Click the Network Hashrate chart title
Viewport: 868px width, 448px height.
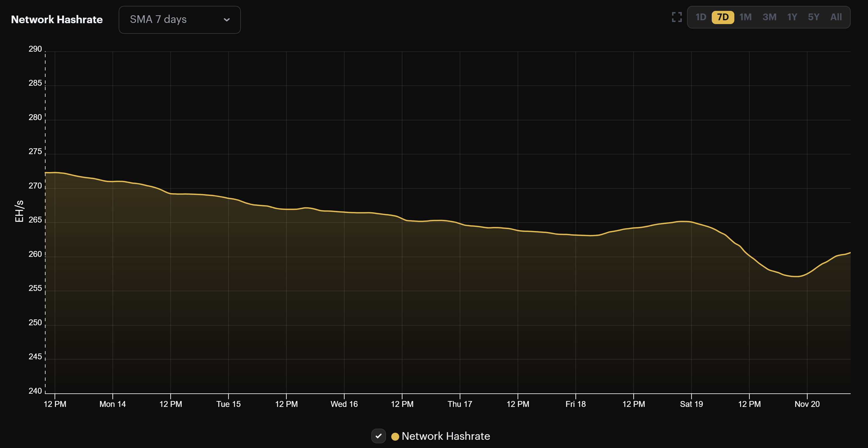pos(57,20)
